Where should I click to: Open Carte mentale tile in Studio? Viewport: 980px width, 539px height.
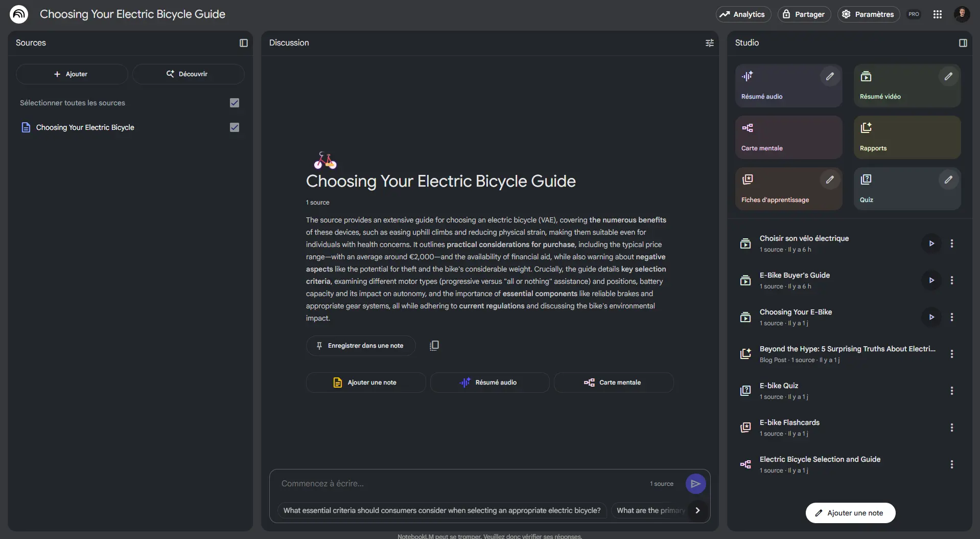(x=788, y=138)
